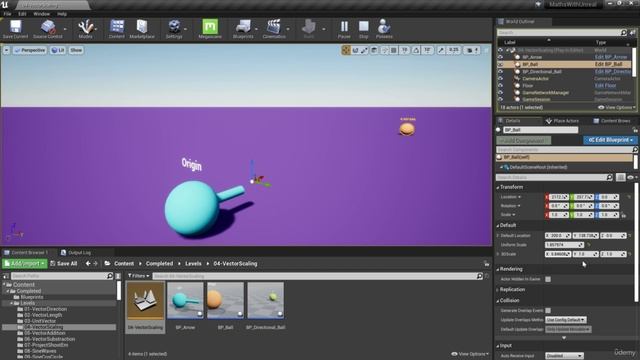Toggle the sources panel collapse icon

coord(6,276)
